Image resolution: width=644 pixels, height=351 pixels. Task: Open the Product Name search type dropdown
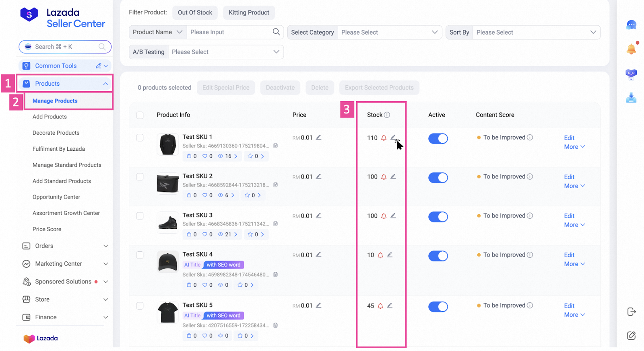[x=158, y=32]
